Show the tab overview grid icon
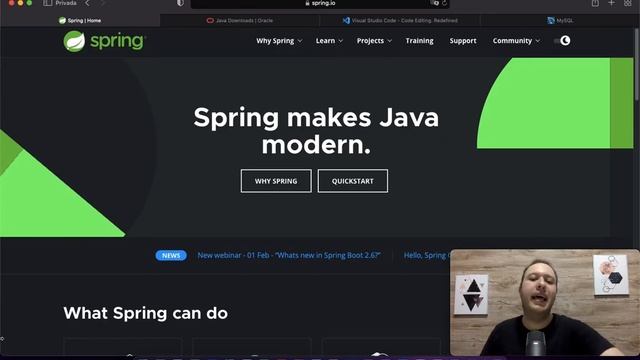640x360 pixels. 628,3
